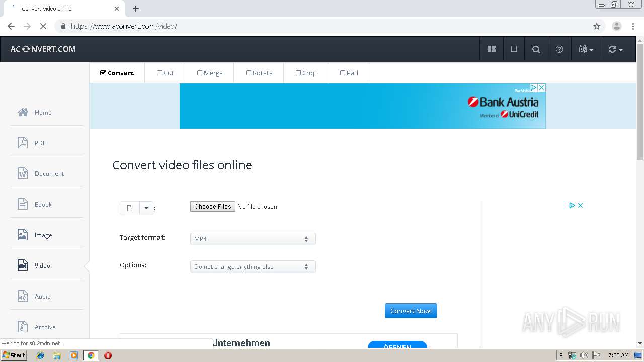Click the Bank Austria ad banner

(x=362, y=106)
